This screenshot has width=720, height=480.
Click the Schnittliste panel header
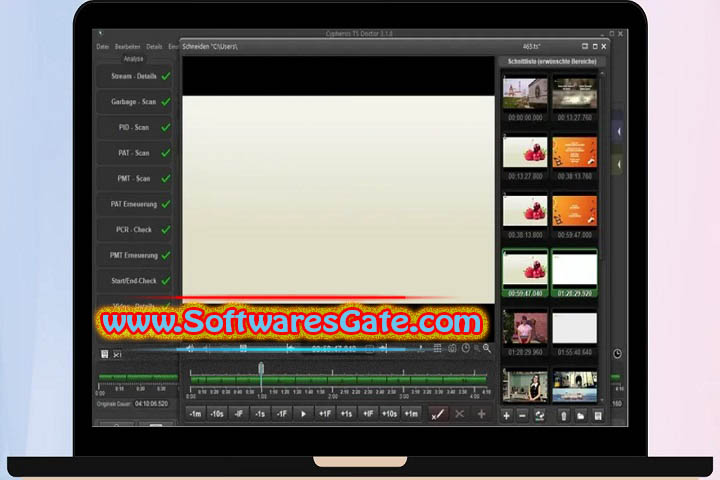(x=552, y=62)
